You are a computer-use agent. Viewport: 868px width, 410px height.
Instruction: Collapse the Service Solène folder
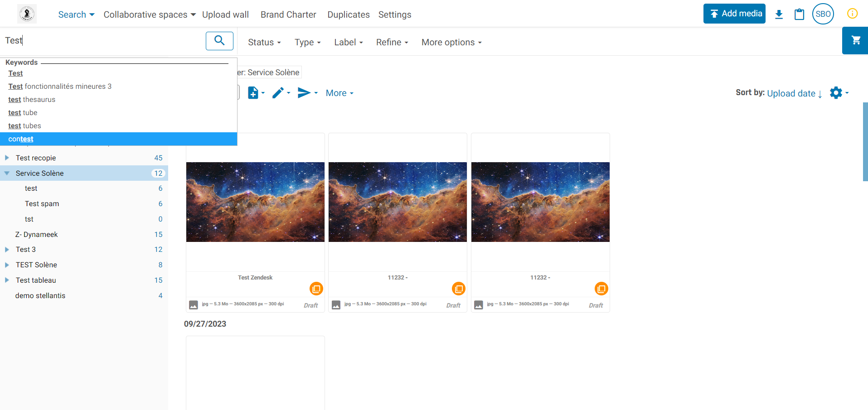tap(7, 173)
